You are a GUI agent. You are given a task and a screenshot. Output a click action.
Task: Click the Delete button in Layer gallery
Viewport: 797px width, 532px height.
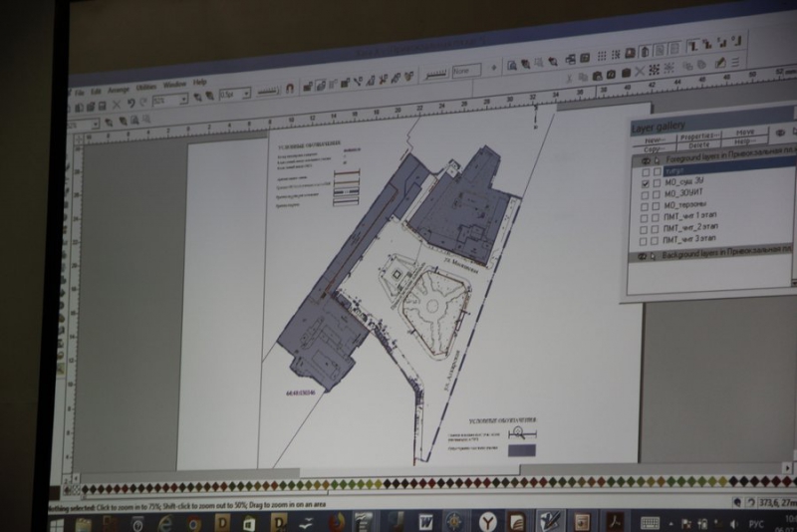(697, 144)
